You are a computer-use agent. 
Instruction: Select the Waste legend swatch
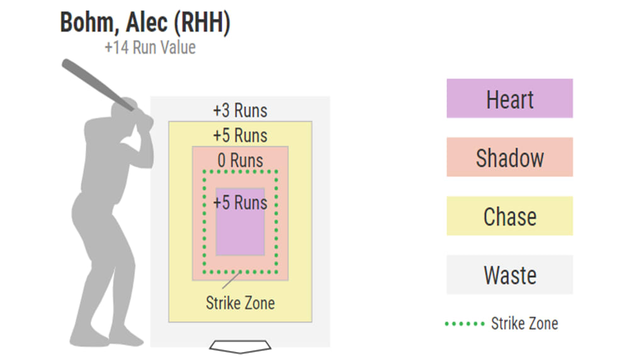click(509, 275)
